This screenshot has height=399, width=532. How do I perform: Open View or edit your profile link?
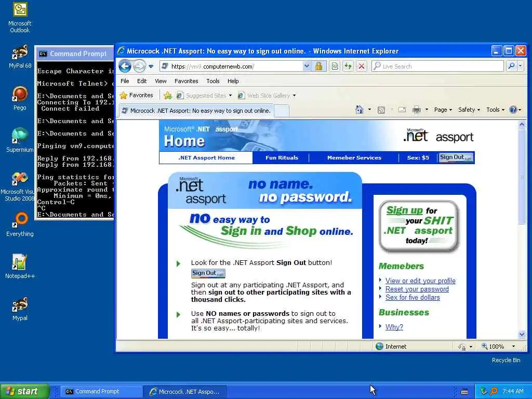coord(420,281)
